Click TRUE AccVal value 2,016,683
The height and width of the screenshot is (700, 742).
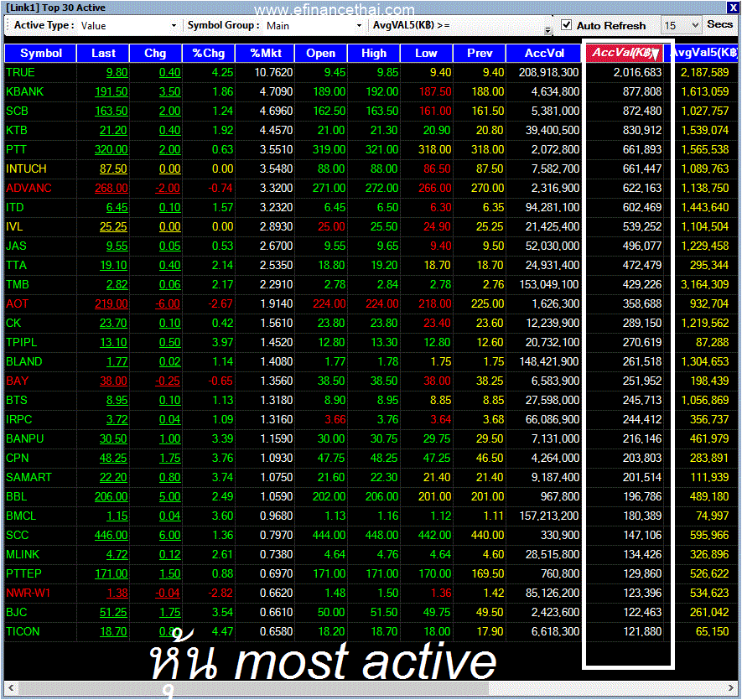[637, 72]
